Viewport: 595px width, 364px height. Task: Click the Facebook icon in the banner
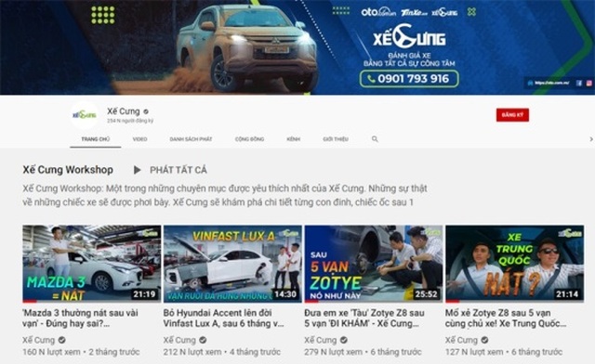pyautogui.click(x=579, y=83)
